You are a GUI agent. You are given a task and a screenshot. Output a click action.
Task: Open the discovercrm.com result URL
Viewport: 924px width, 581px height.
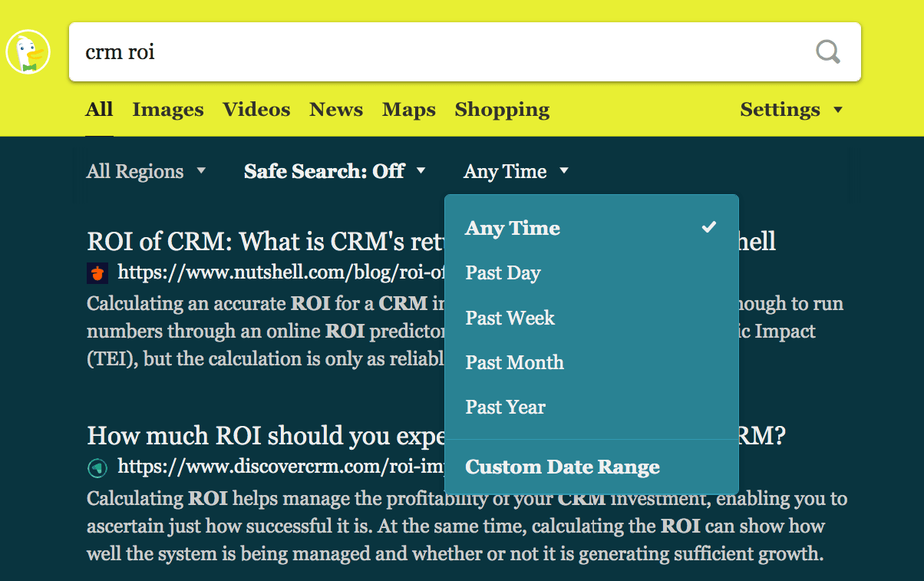pos(281,467)
